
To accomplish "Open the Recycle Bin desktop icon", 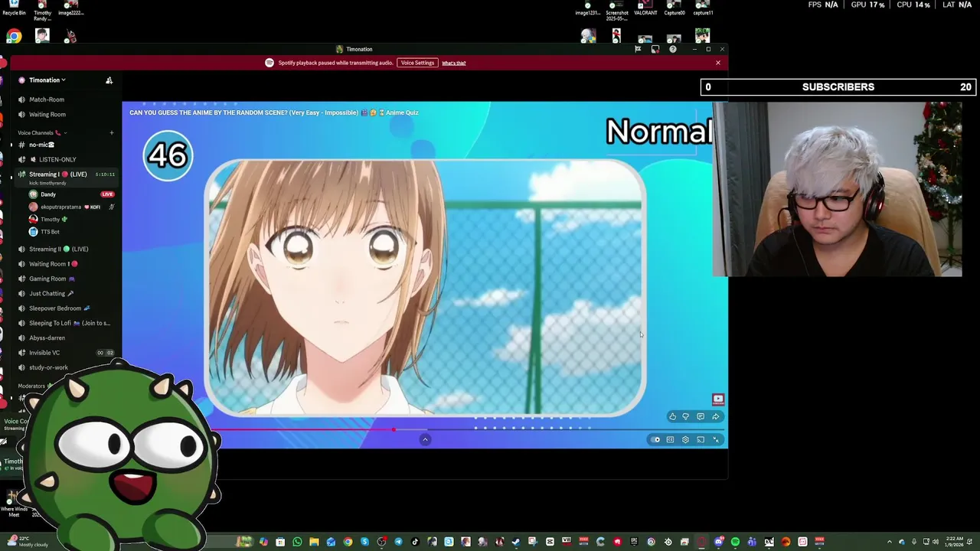I will click(x=14, y=8).
